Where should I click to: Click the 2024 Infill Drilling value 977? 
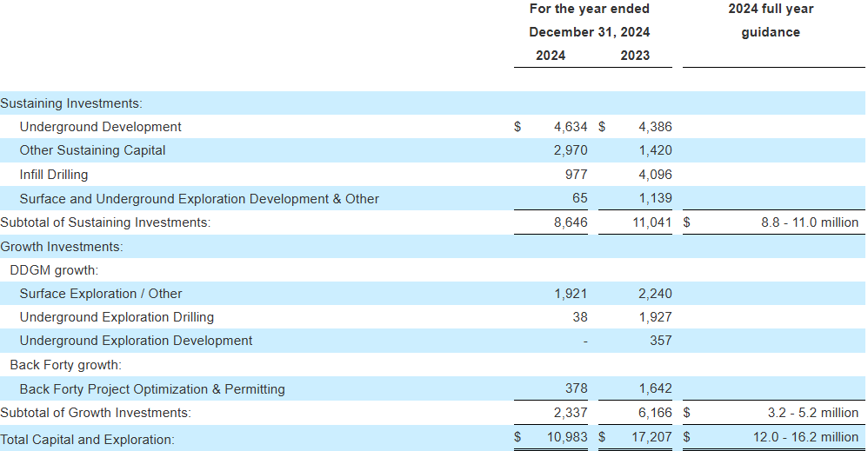[x=576, y=175]
